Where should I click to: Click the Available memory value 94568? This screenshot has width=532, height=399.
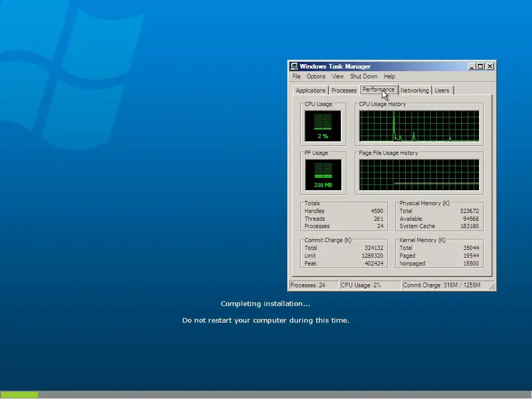[471, 219]
